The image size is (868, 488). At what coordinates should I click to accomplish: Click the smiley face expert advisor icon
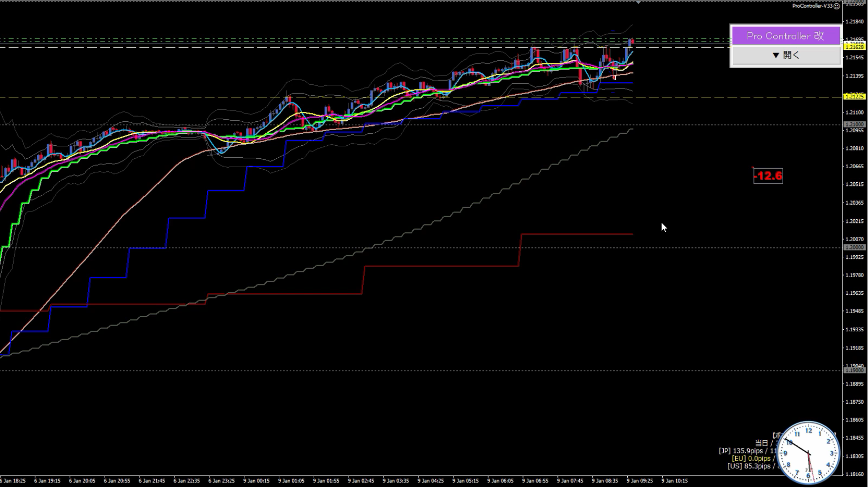[837, 6]
